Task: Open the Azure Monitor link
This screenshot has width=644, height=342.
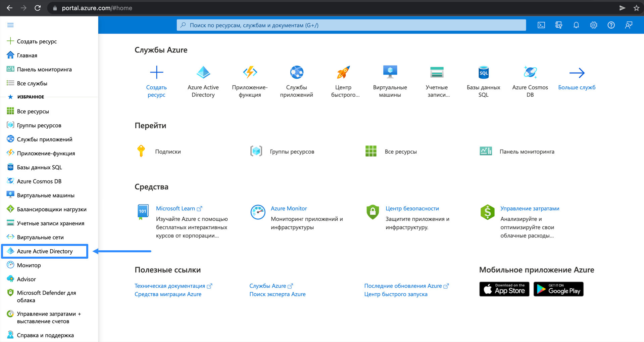Action: (x=289, y=209)
